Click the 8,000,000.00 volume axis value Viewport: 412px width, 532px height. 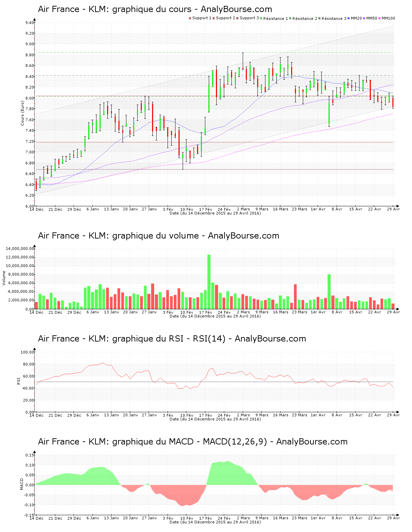(21, 275)
